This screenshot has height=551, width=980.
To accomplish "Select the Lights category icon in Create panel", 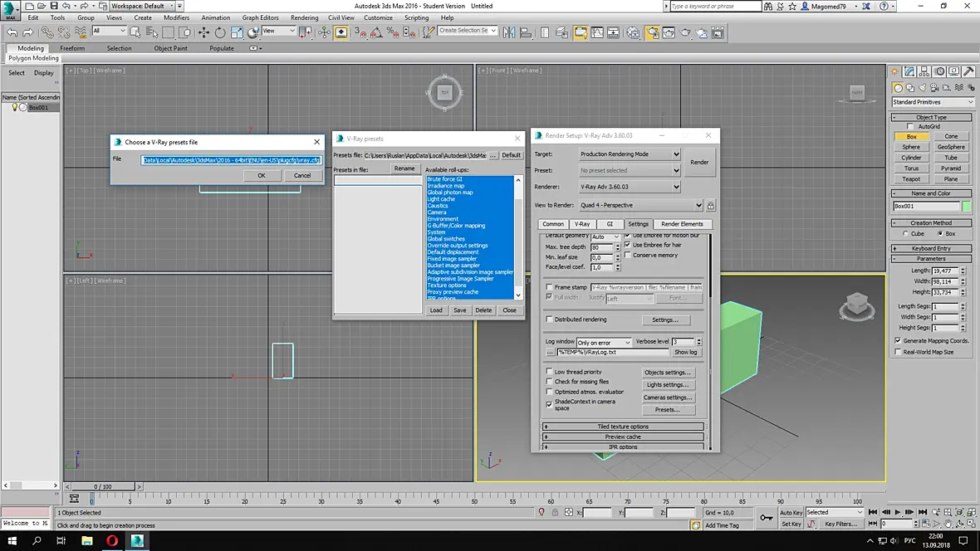I will (x=922, y=88).
